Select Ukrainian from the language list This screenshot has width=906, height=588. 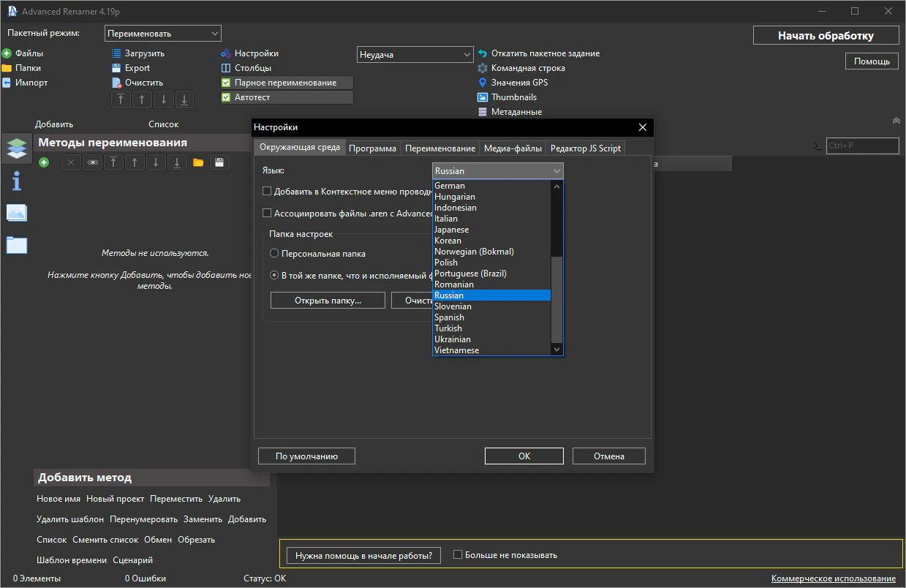453,339
